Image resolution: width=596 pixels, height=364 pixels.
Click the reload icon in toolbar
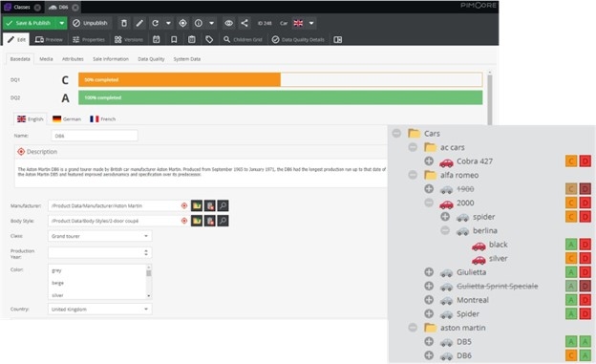click(155, 23)
